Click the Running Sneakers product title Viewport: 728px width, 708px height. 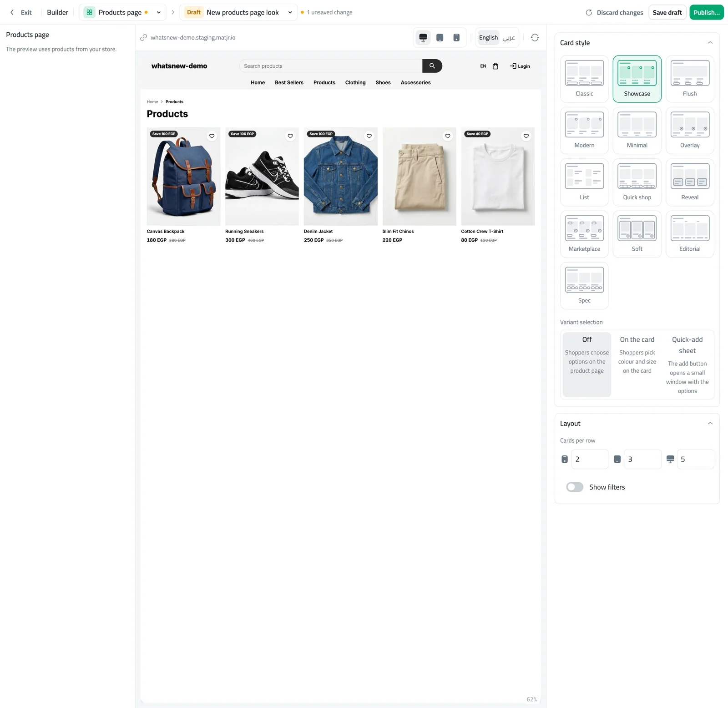[x=244, y=232]
